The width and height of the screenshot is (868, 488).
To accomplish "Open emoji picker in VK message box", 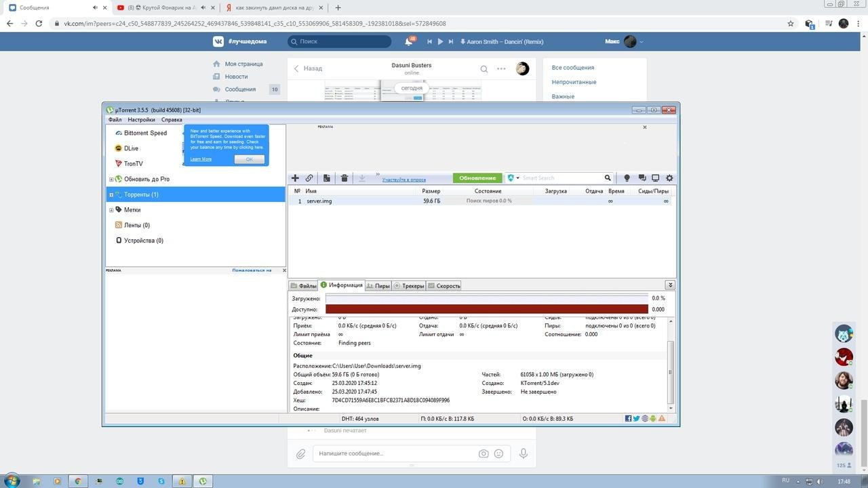I will click(x=499, y=453).
